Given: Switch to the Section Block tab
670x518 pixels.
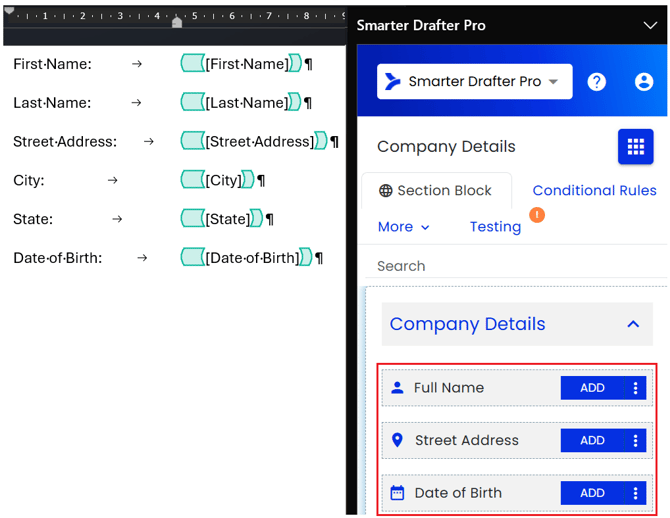Looking at the screenshot, I should tap(436, 191).
